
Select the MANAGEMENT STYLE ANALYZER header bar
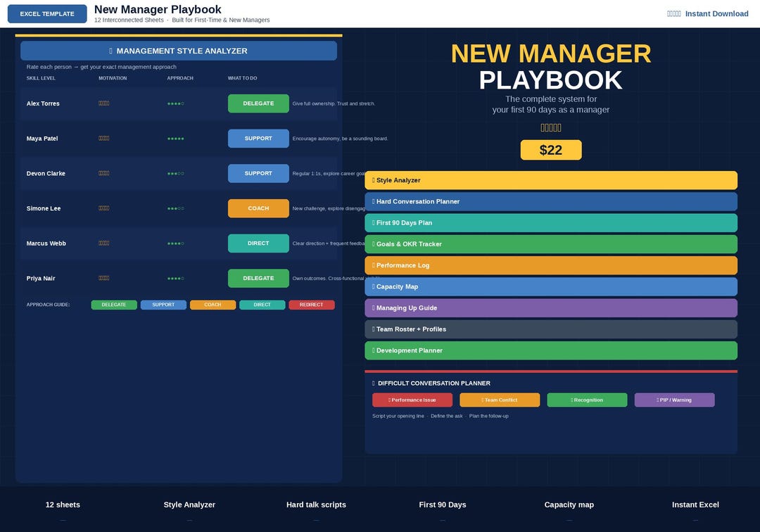pos(178,51)
